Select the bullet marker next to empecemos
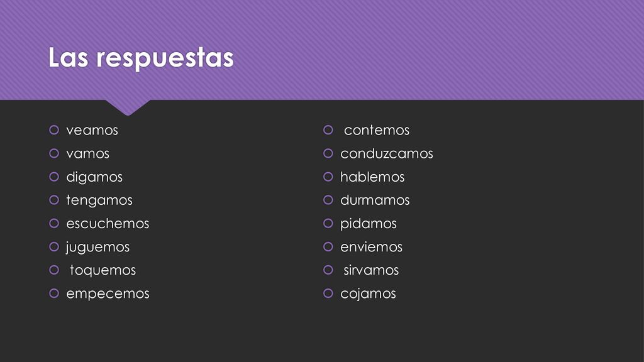Image resolution: width=644 pixels, height=362 pixels. pyautogui.click(x=54, y=293)
